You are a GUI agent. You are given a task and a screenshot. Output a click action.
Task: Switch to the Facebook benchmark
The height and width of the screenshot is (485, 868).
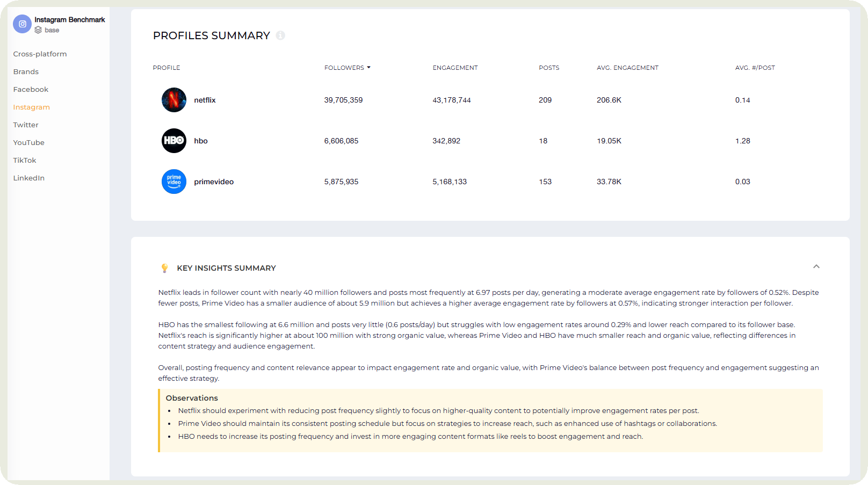pyautogui.click(x=31, y=89)
